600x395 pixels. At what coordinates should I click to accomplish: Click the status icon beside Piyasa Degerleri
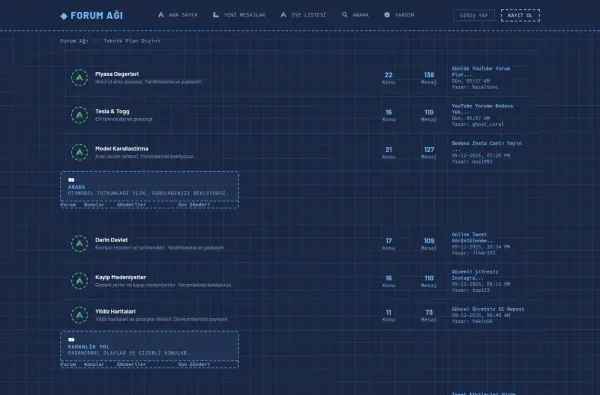[80, 78]
